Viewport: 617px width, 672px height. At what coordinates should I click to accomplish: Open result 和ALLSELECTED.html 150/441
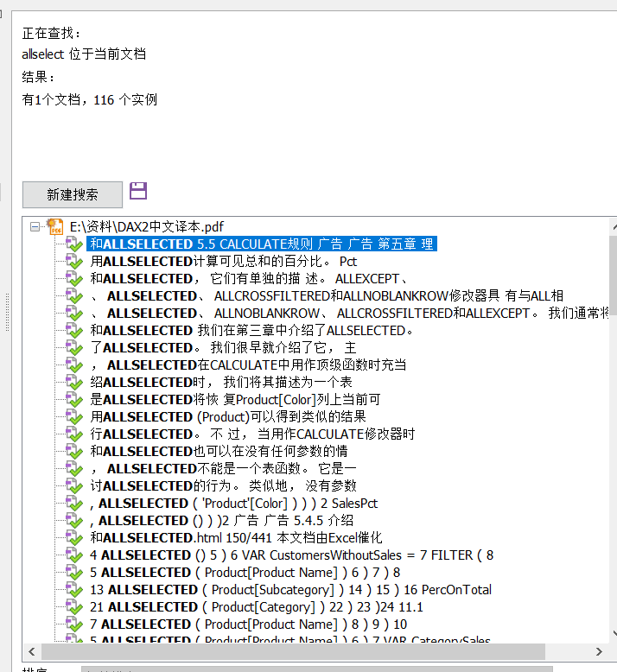[x=236, y=538]
